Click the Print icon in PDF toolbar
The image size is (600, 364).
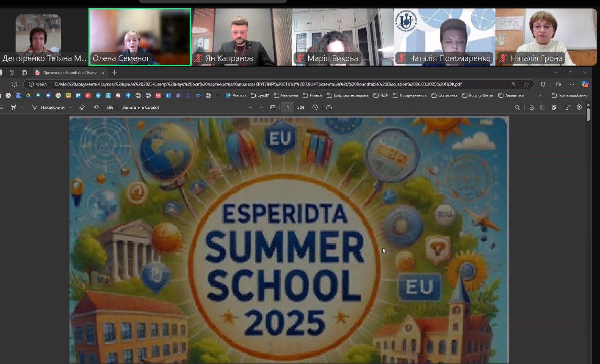tap(531, 108)
